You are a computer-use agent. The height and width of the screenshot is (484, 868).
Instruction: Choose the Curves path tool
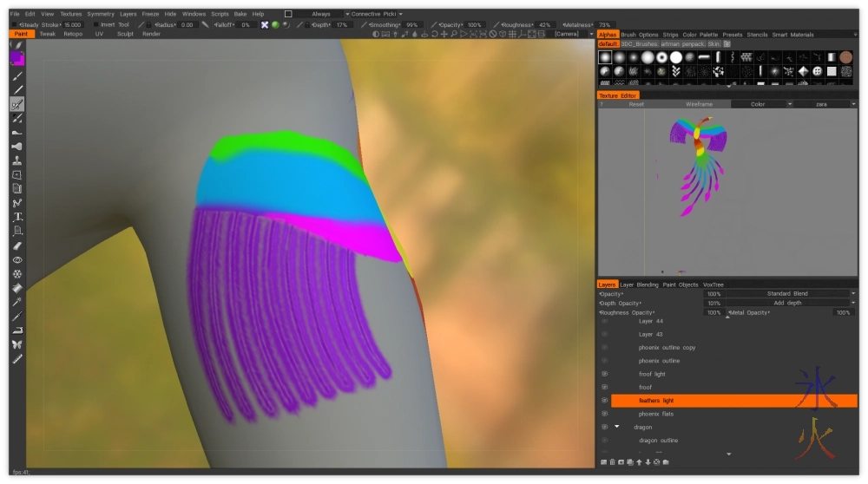coord(17,203)
